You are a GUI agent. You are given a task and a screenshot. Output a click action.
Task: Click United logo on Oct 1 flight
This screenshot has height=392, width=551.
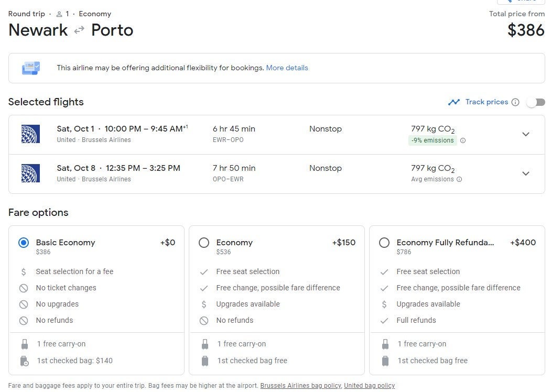tap(30, 134)
